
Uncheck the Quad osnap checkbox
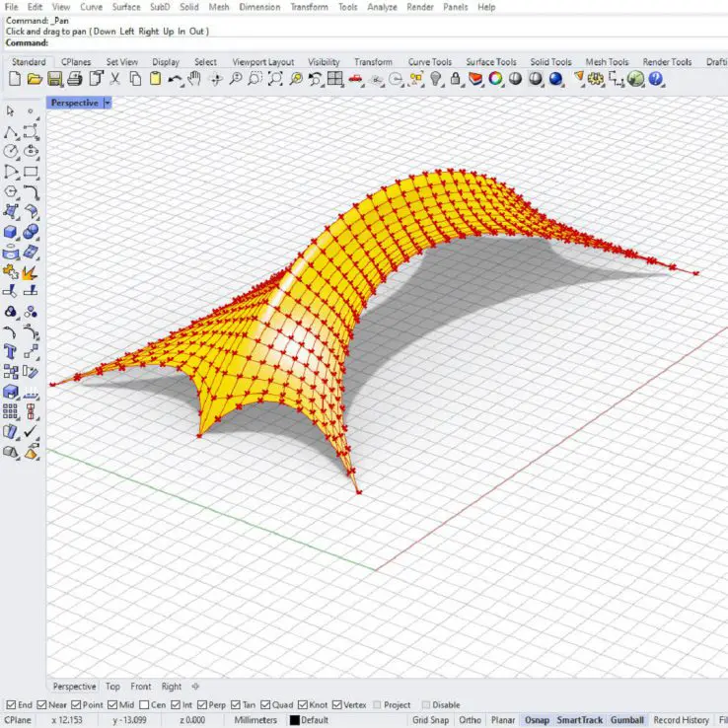(x=266, y=705)
